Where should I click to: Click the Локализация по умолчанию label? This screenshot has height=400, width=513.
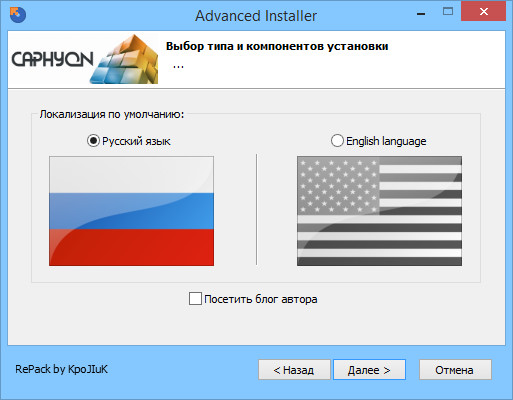coord(112,114)
